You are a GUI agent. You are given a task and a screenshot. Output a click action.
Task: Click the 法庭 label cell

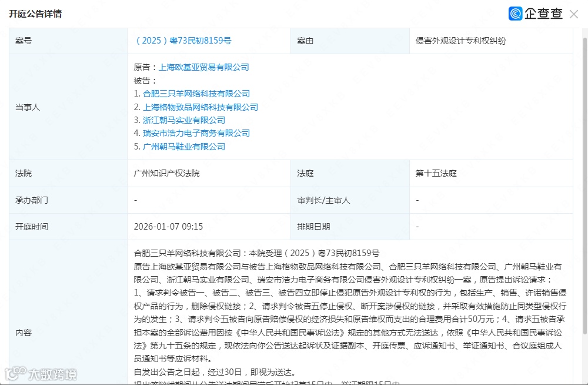350,174
